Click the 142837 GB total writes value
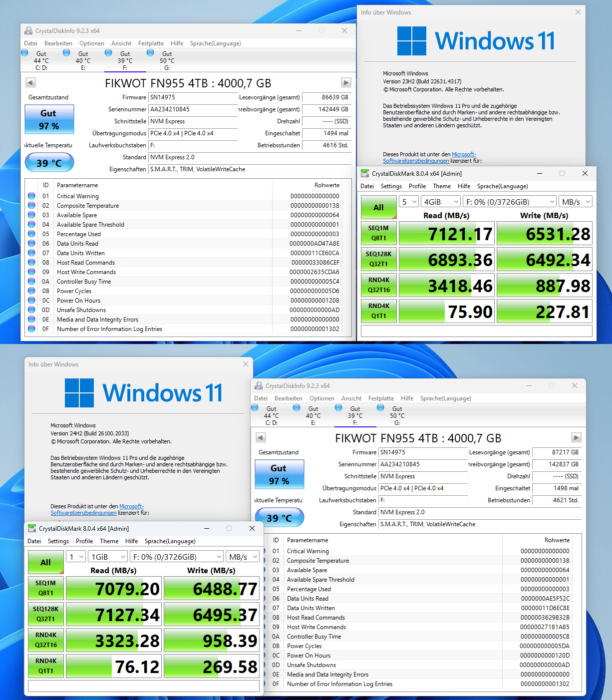Viewport: 612px width, 700px height. [557, 464]
